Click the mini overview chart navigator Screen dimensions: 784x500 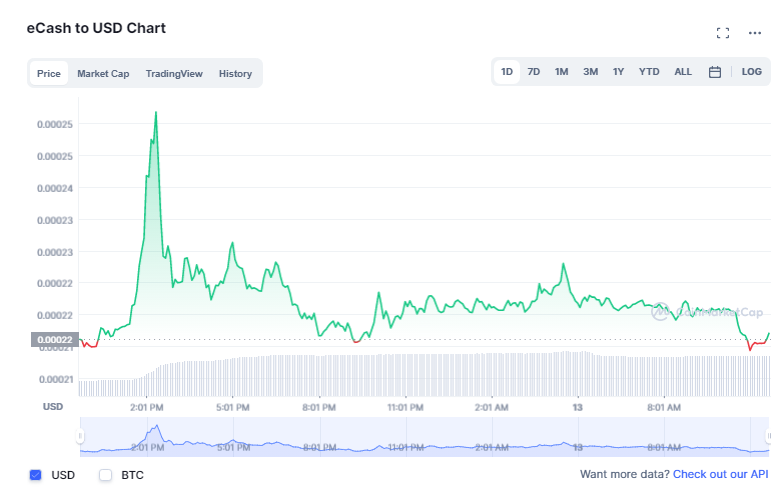[x=424, y=436]
